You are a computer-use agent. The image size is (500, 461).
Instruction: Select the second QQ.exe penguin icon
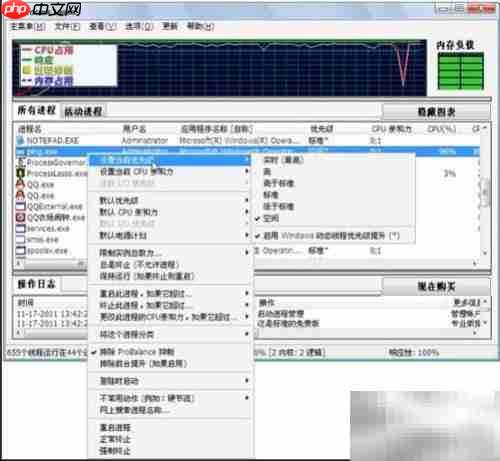[x=21, y=195]
